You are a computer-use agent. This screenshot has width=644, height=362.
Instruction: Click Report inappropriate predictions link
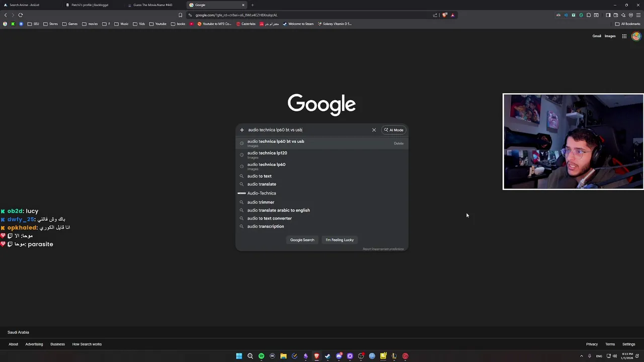click(383, 249)
